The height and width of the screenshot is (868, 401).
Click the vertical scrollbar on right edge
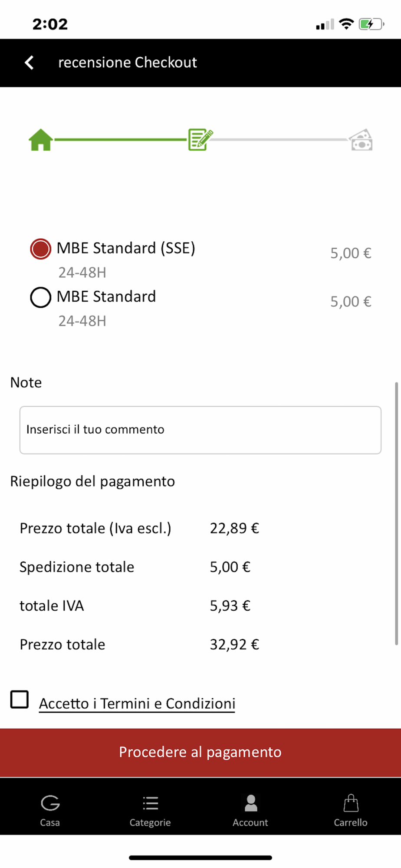pyautogui.click(x=396, y=513)
